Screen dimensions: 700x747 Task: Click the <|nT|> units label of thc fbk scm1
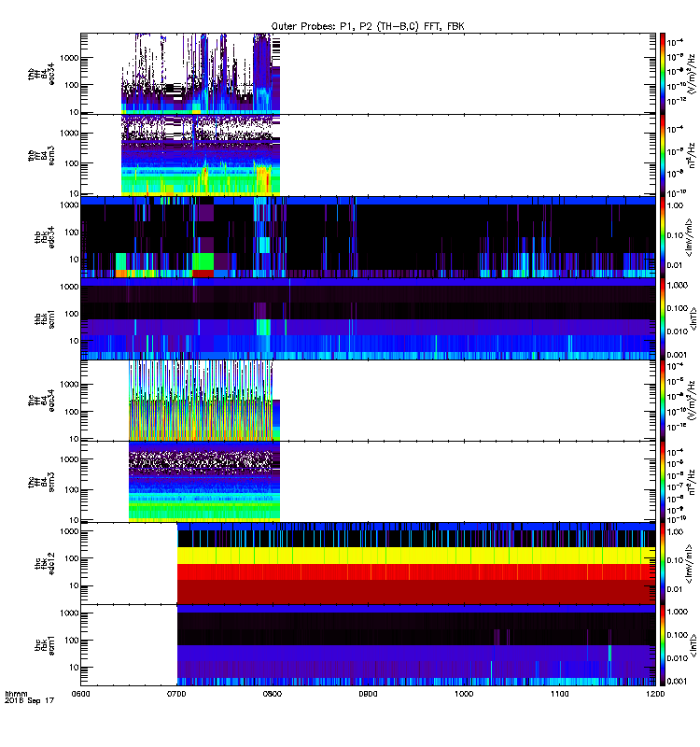point(693,645)
